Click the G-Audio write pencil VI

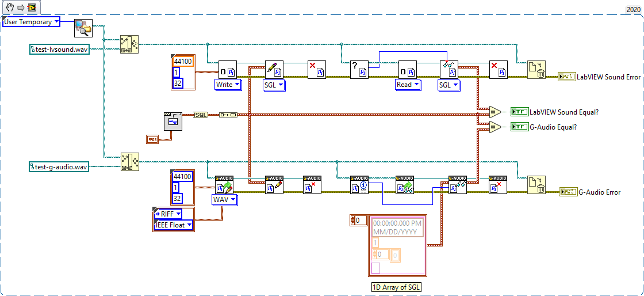pyautogui.click(x=274, y=185)
